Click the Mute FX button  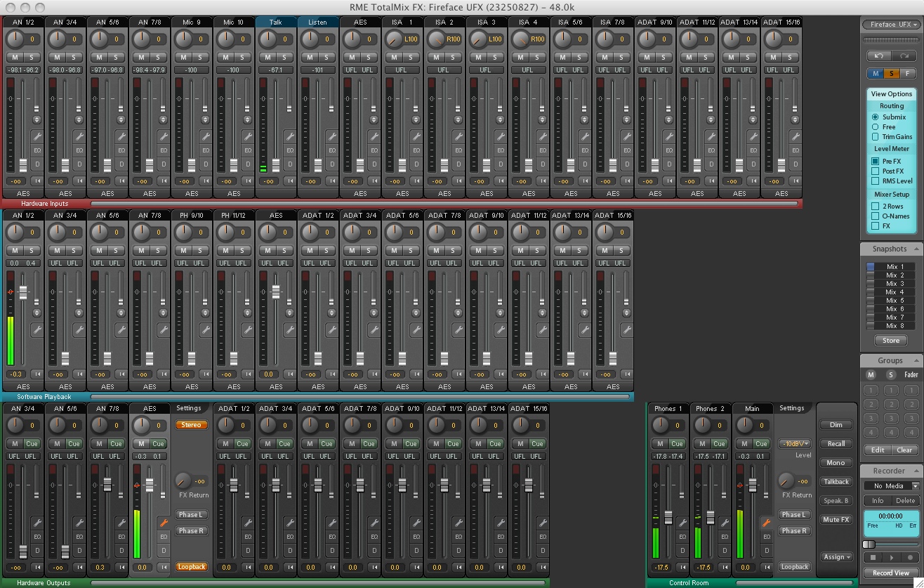[x=836, y=520]
